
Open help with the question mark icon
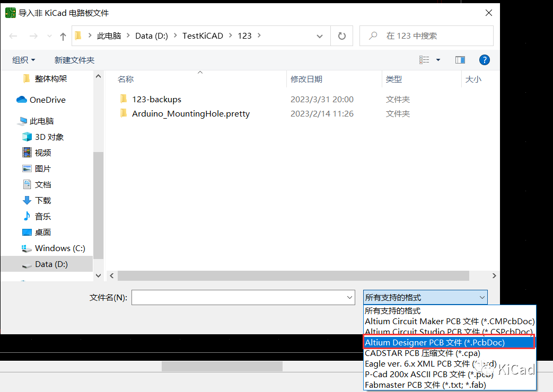click(484, 60)
